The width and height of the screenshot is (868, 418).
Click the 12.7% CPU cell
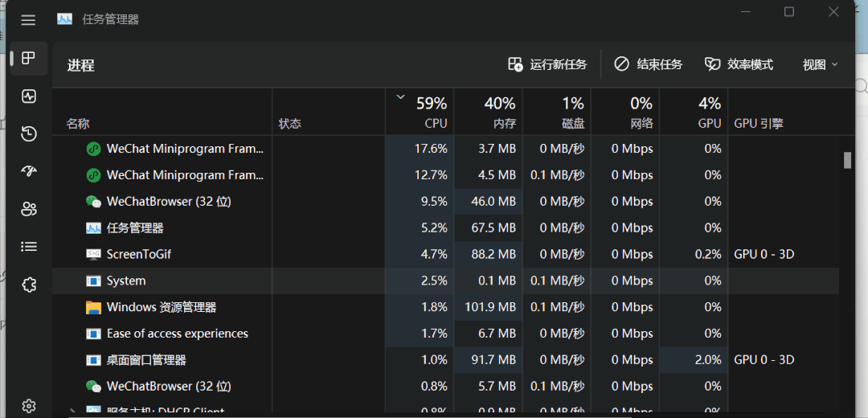[420, 175]
